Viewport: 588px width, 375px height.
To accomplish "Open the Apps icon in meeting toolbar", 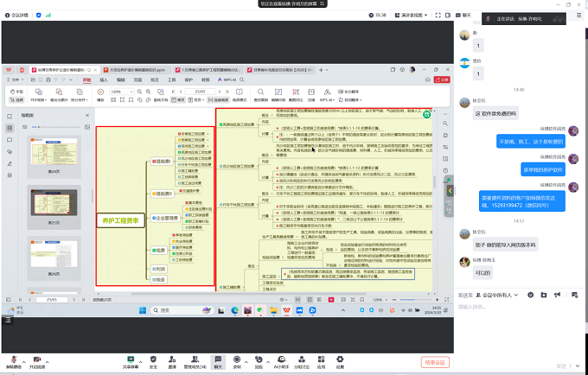I will [x=321, y=360].
